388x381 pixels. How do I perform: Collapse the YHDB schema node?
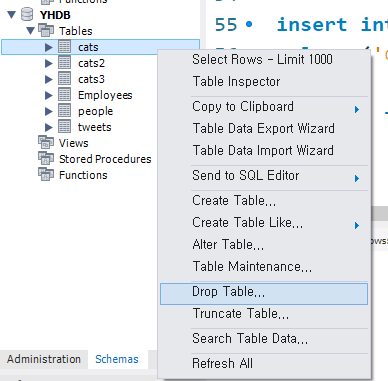pos(12,15)
